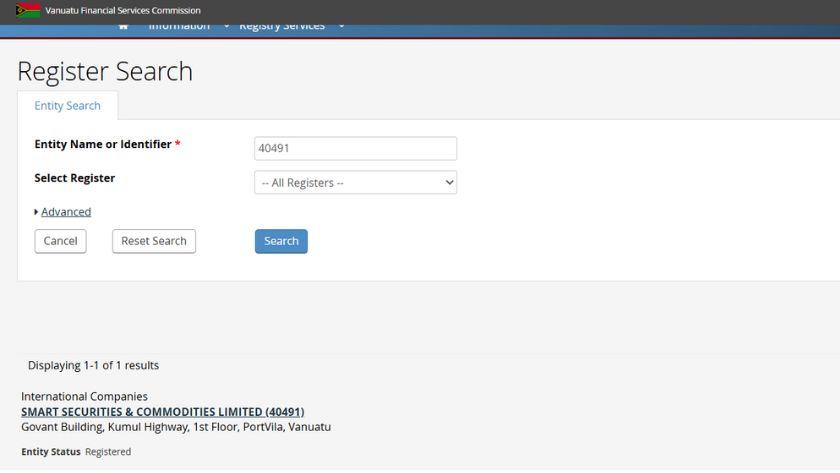Expand the Advanced search options

point(65,212)
